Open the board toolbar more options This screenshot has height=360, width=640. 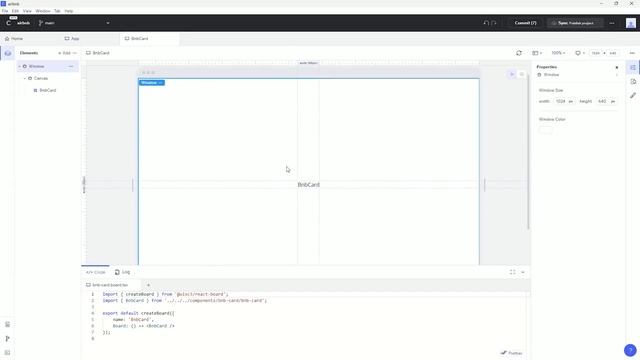click(632, 53)
